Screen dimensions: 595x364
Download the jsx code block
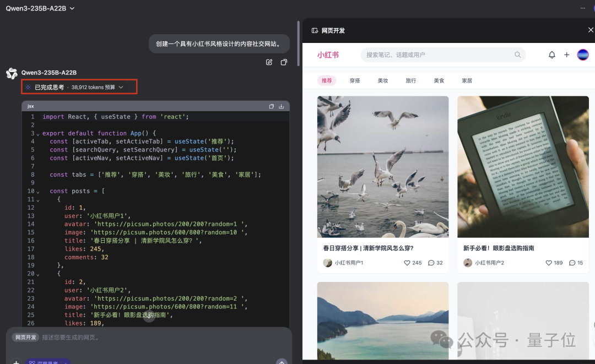tap(282, 106)
